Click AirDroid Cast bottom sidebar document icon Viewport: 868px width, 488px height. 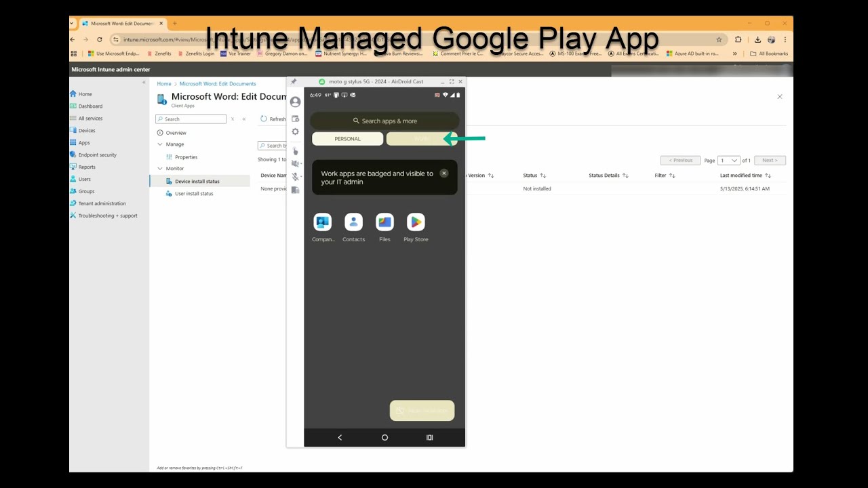(295, 190)
